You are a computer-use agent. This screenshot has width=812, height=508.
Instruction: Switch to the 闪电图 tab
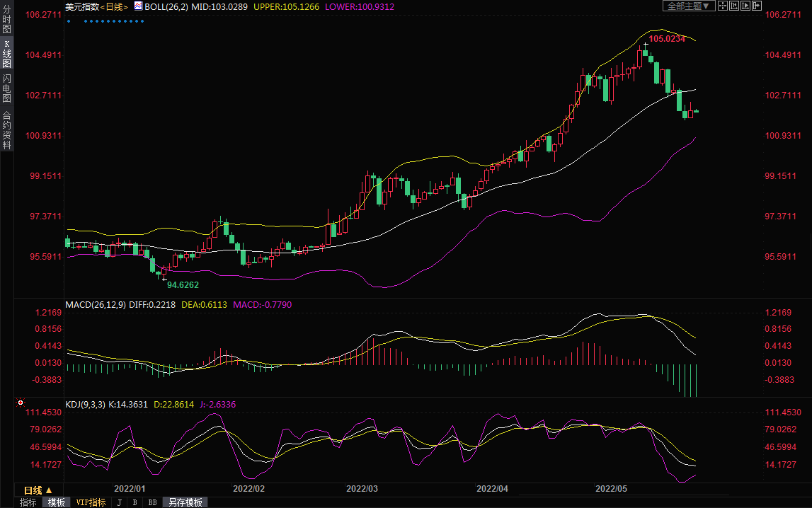pos(6,88)
